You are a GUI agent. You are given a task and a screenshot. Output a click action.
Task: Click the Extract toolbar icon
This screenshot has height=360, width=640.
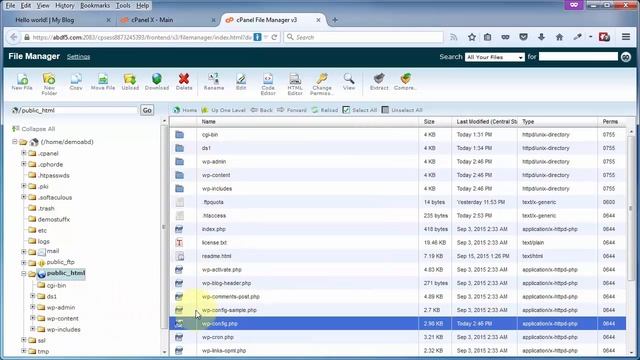379,82
